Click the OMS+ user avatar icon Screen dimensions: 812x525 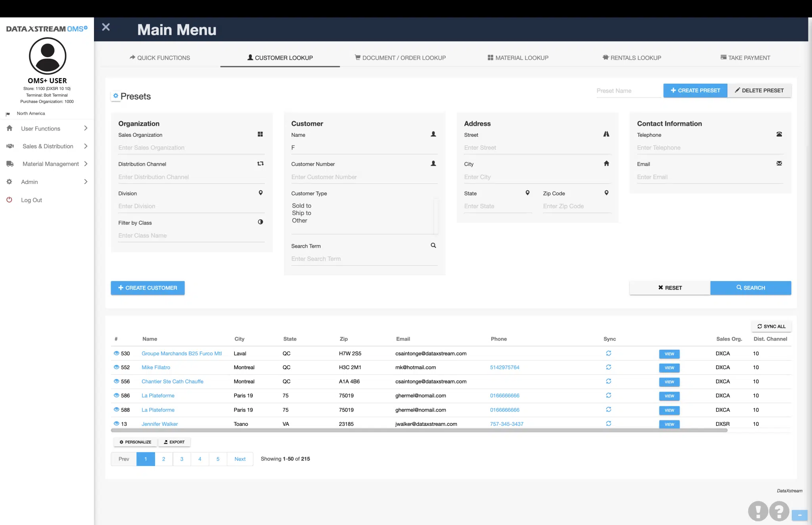pos(48,56)
